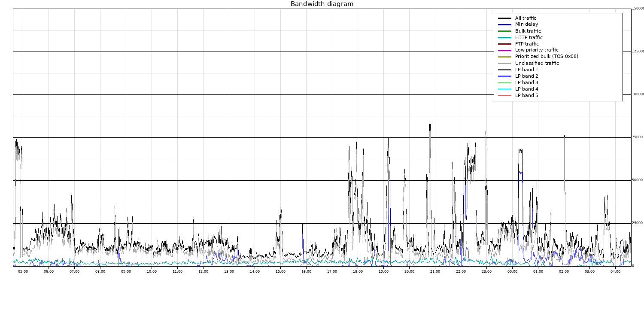Click the magenta Low priority traffic swatch
The width and height of the screenshot is (644, 322).
click(x=504, y=51)
